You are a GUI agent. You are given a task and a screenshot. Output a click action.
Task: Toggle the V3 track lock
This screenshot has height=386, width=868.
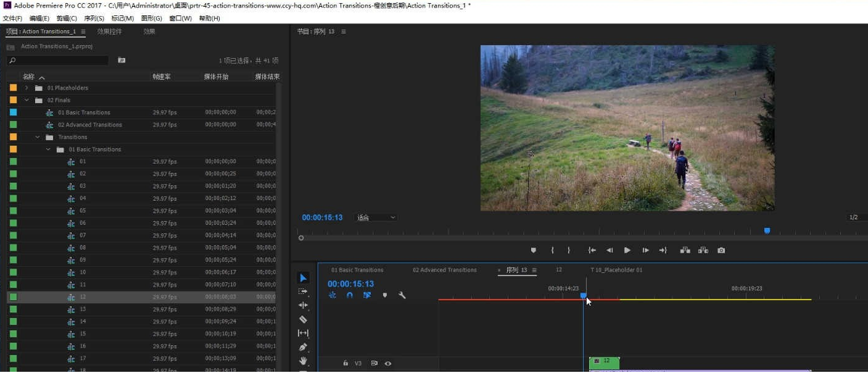(345, 364)
